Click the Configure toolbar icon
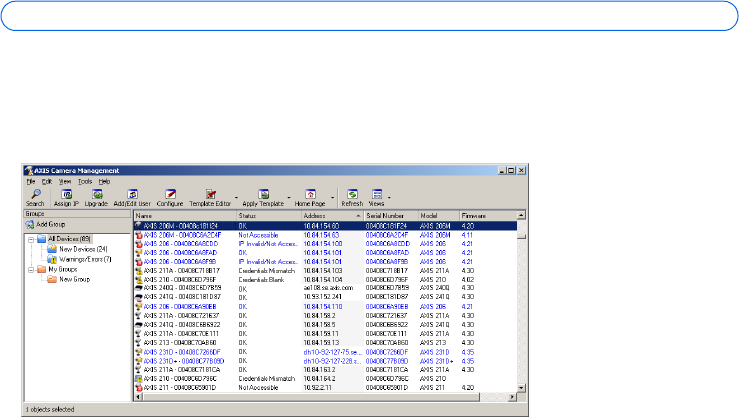The width and height of the screenshot is (739, 417). click(172, 196)
